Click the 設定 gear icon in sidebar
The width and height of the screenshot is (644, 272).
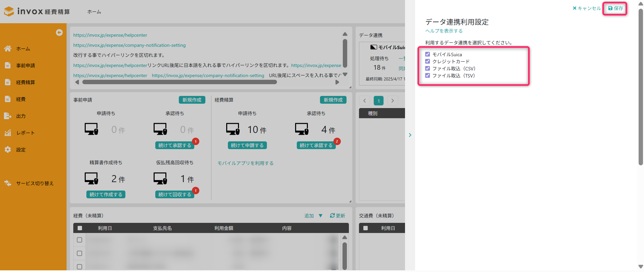(8, 149)
